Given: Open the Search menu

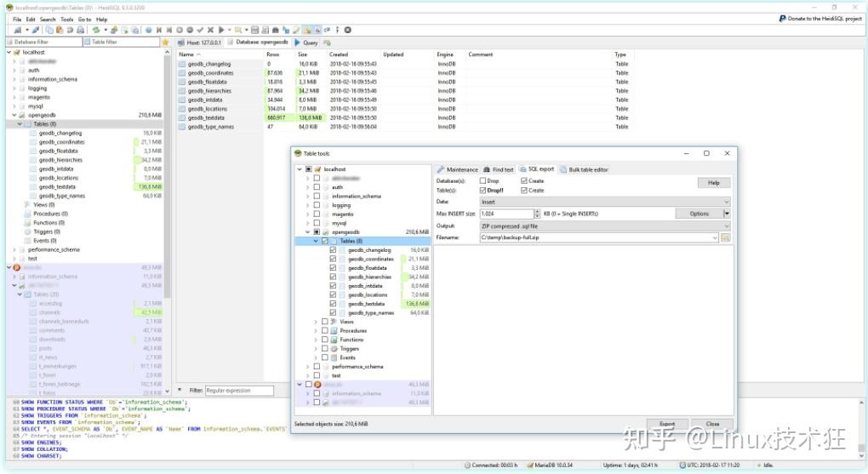Looking at the screenshot, I should click(x=48, y=19).
